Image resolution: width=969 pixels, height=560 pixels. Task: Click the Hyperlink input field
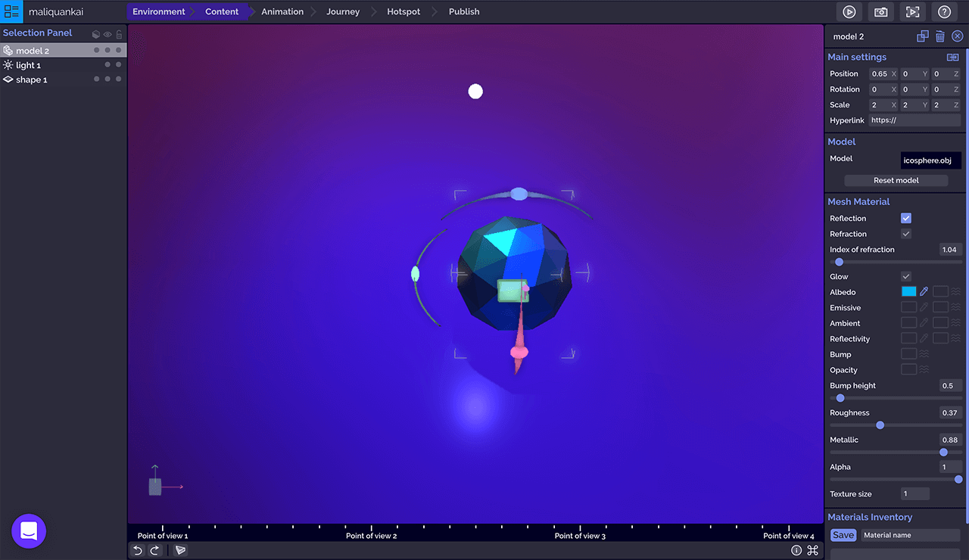point(914,120)
